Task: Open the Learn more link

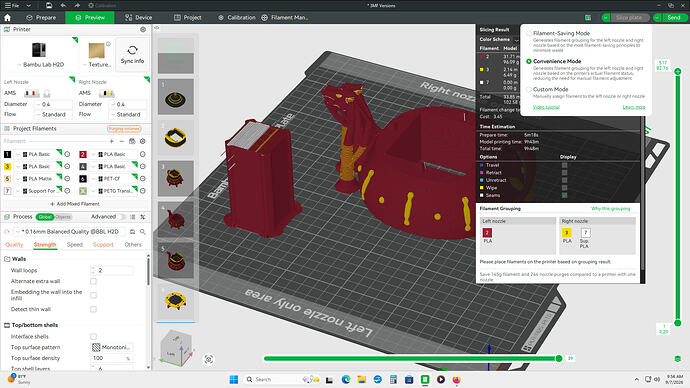Action: (x=634, y=107)
